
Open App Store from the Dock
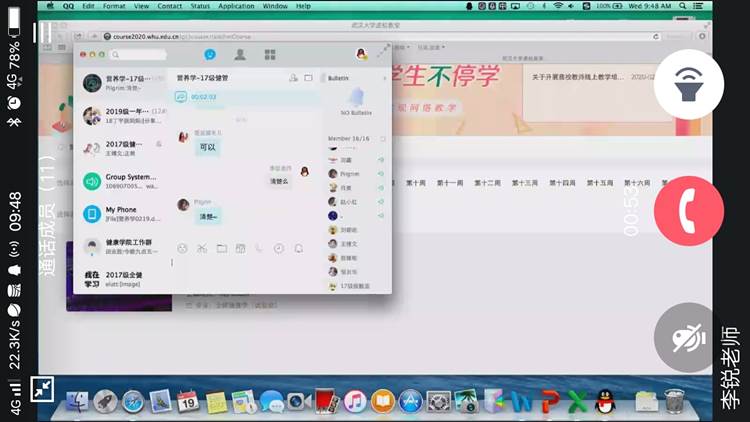coord(410,401)
